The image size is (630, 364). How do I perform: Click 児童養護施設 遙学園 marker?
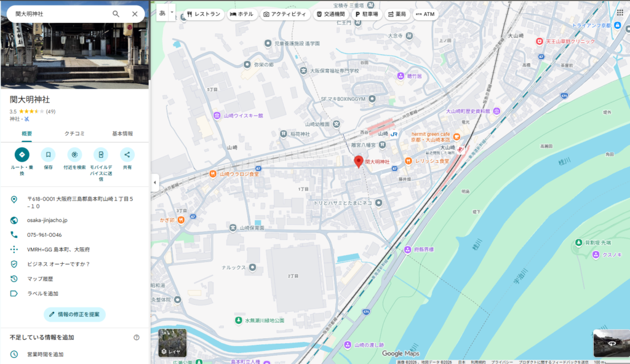pos(268,44)
